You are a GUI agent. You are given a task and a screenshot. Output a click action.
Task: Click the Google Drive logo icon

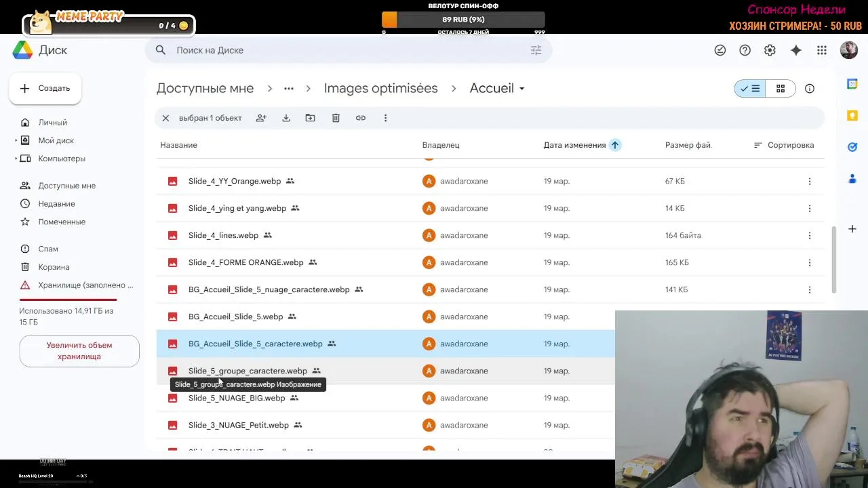(22, 50)
